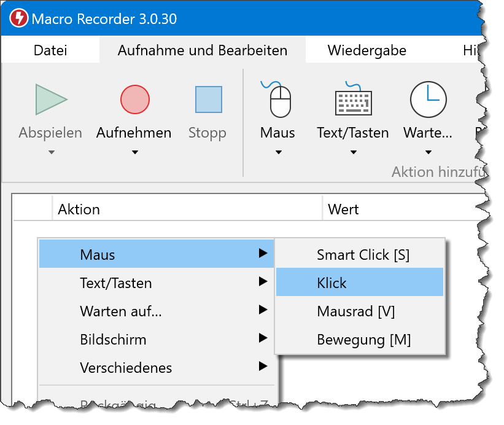The width and height of the screenshot is (504, 425).
Task: Click the Text/Tasten keyboard icon
Action: tap(353, 99)
